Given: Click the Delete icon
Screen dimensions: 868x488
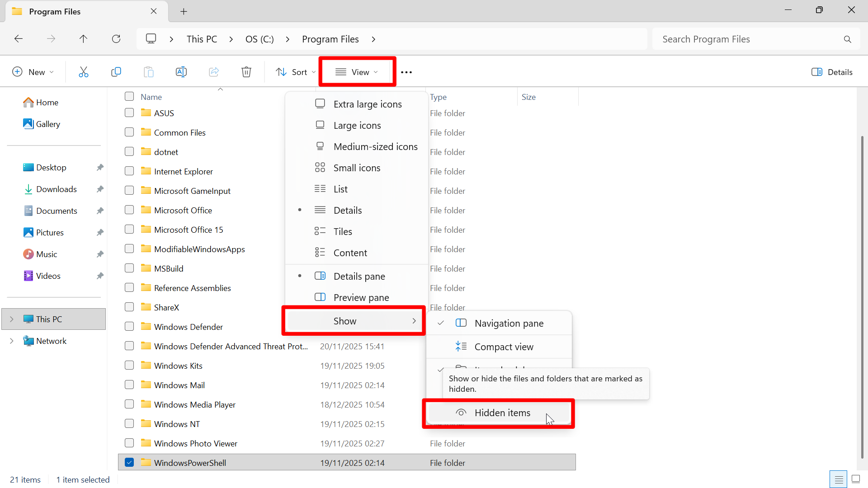Looking at the screenshot, I should point(246,71).
